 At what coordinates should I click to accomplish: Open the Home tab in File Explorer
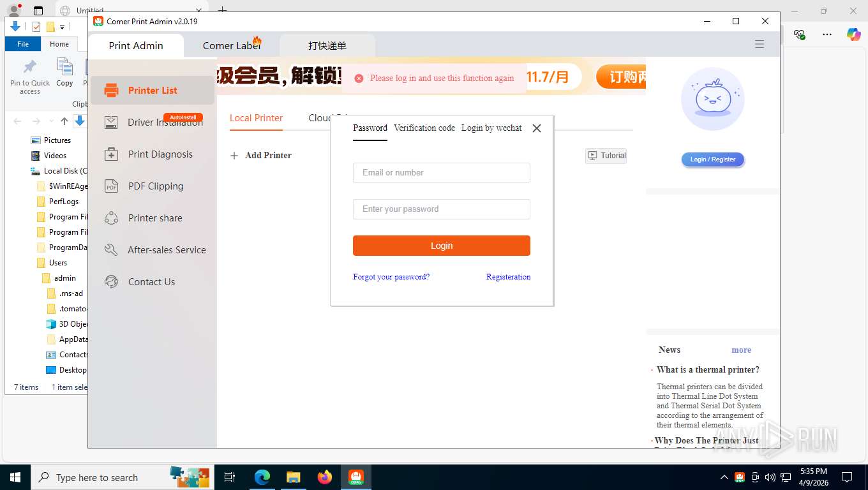tap(59, 44)
